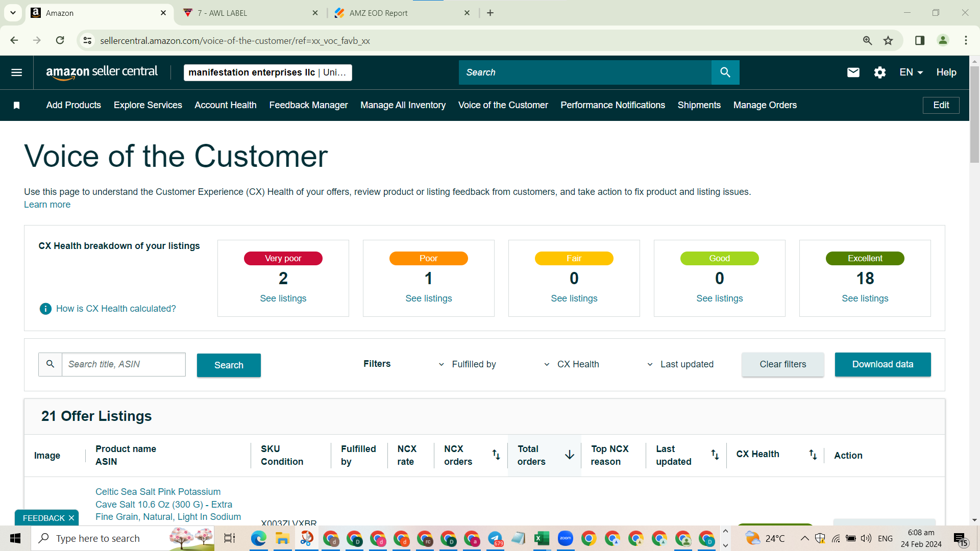980x551 pixels.
Task: Click Clear filters
Action: click(783, 364)
